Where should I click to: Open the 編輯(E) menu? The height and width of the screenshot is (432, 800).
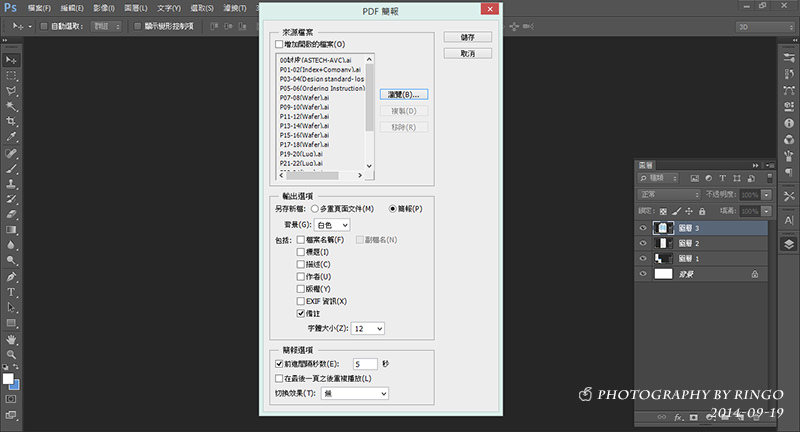click(x=72, y=8)
